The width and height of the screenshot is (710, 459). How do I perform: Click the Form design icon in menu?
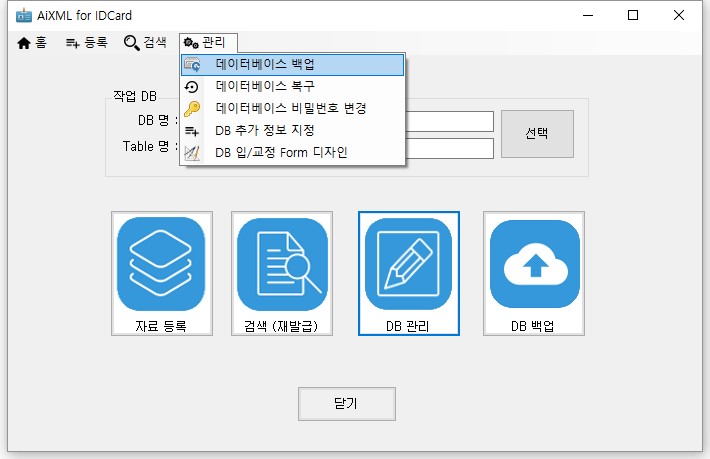click(193, 153)
